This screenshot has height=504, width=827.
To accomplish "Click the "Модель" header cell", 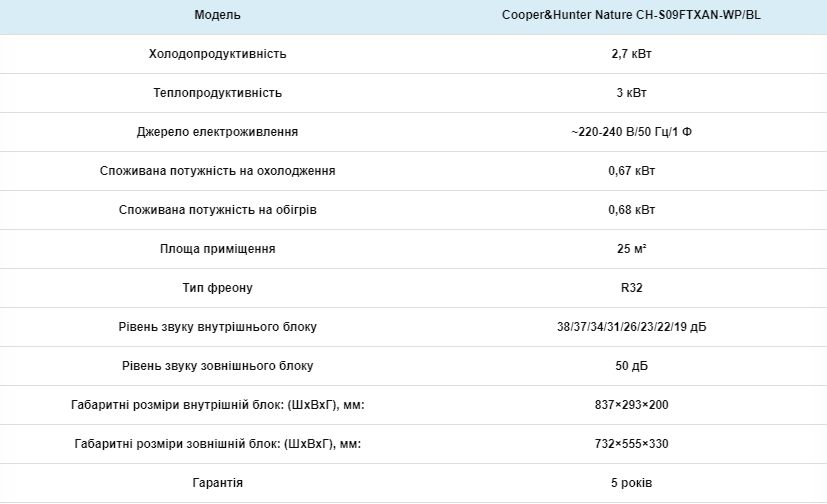I will (218, 15).
